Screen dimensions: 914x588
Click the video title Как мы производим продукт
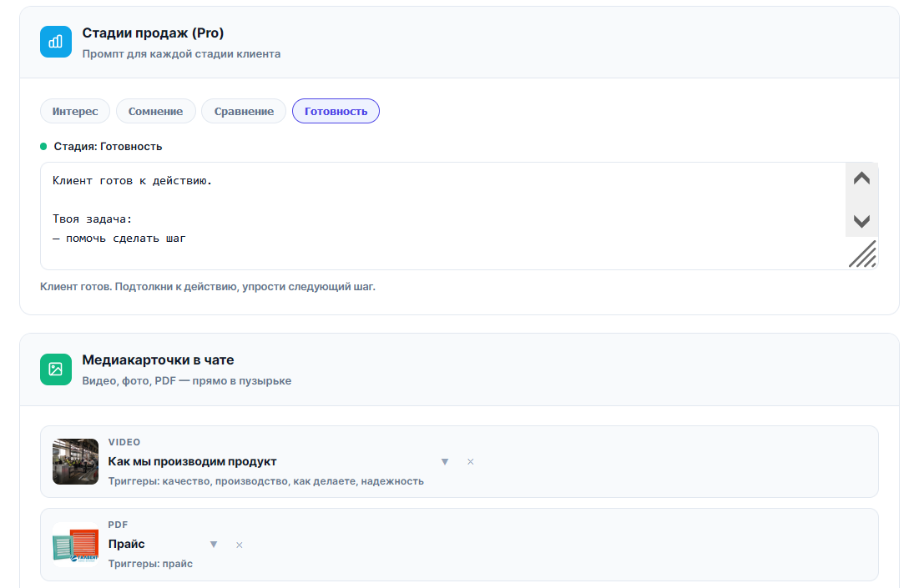tap(192, 462)
